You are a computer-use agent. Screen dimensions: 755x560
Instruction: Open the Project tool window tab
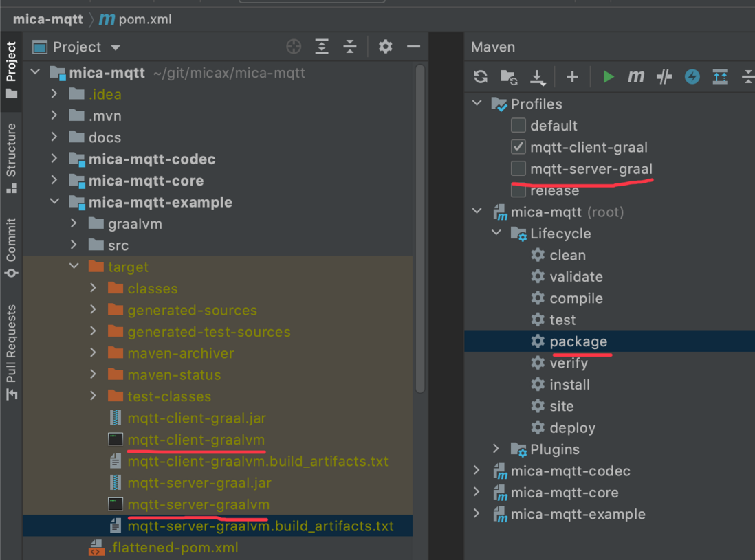11,71
